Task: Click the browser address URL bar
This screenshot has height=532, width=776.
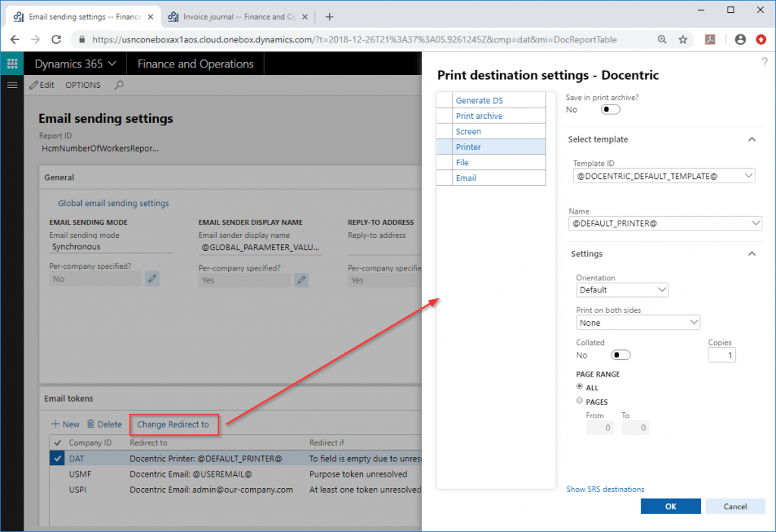Action: [x=355, y=39]
